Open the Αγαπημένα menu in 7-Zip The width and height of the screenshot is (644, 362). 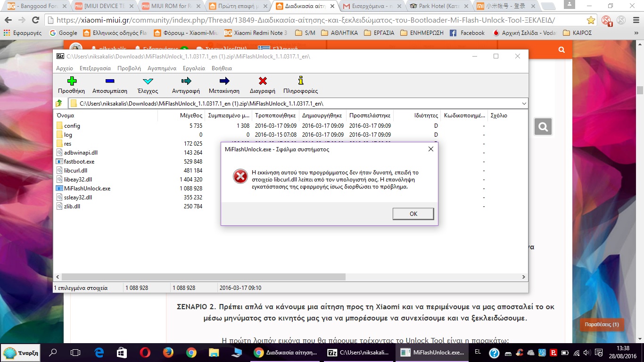pos(162,68)
